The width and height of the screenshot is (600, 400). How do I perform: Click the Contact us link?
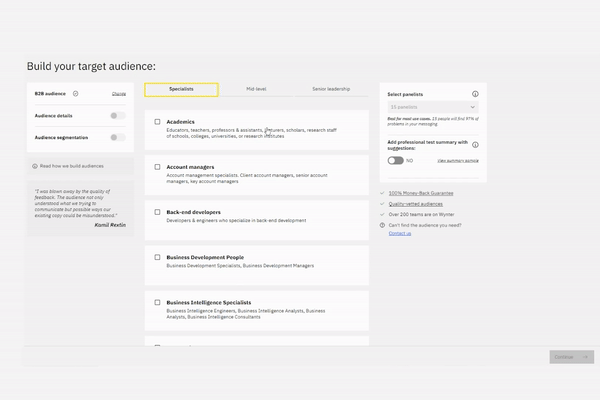(400, 233)
